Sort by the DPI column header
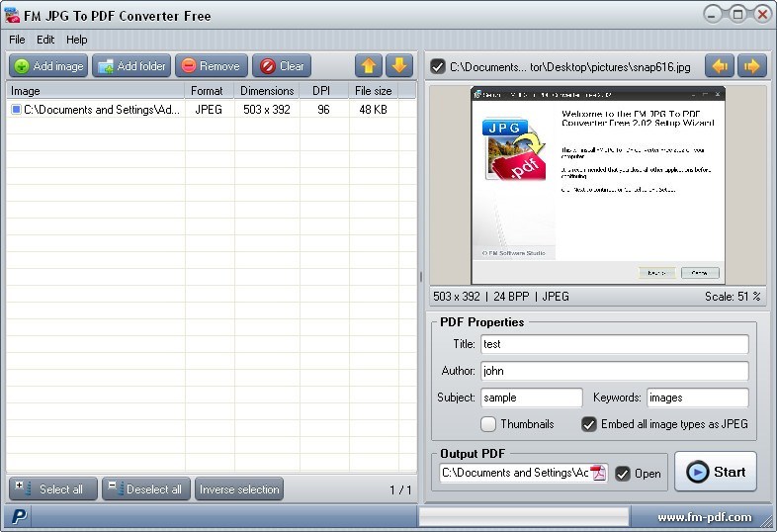The width and height of the screenshot is (777, 532). 324,91
